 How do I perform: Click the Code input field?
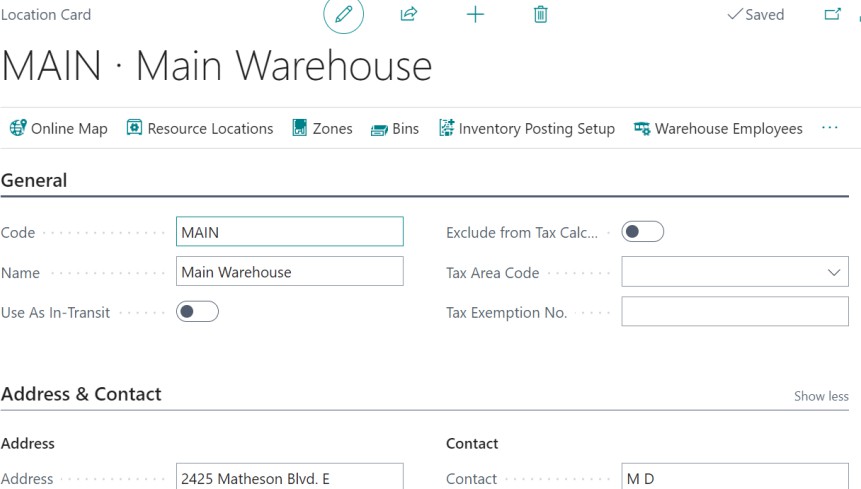pyautogui.click(x=289, y=232)
